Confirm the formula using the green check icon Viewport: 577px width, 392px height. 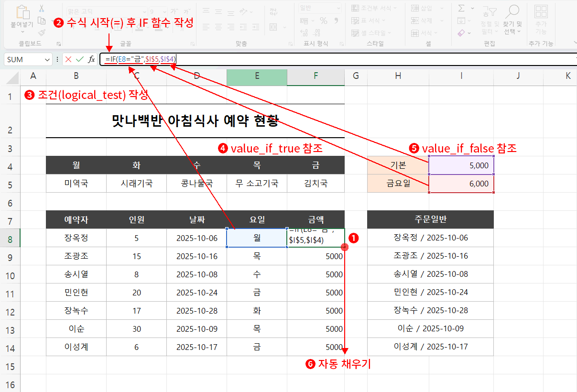pyautogui.click(x=78, y=59)
